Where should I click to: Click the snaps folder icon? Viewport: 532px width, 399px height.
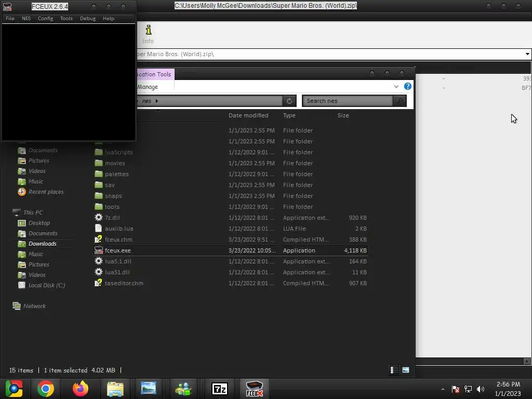point(98,196)
